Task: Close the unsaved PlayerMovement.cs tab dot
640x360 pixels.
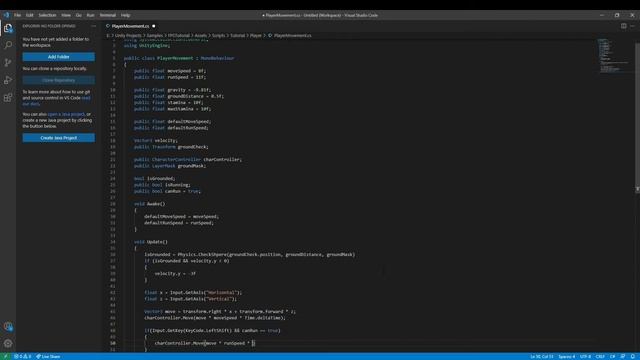Action: 154,26
